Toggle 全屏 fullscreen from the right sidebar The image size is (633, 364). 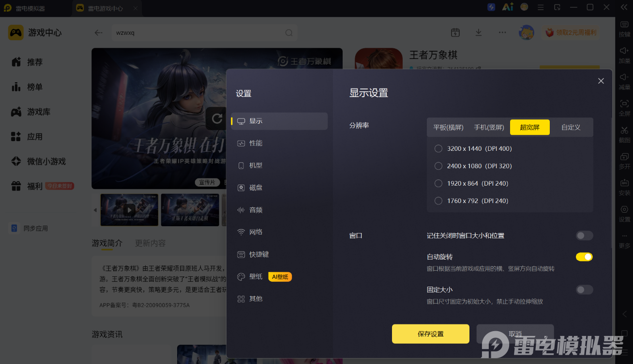coord(624,108)
